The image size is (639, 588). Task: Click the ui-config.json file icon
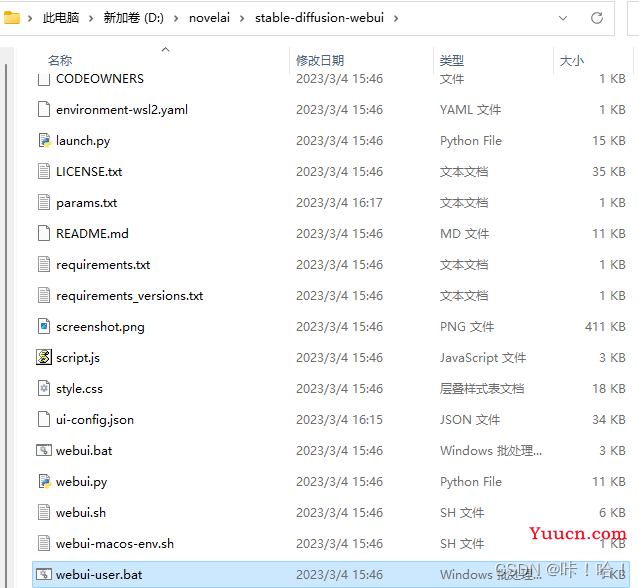pyautogui.click(x=44, y=419)
